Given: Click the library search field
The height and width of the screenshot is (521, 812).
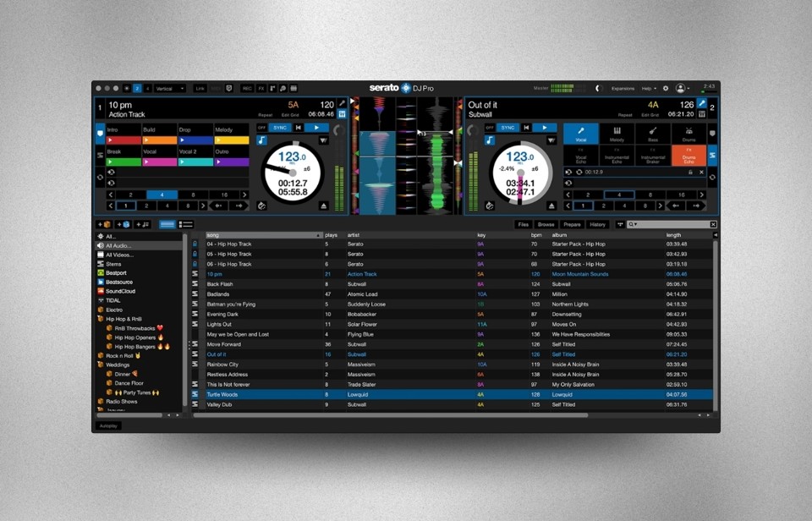Looking at the screenshot, I should [x=673, y=224].
